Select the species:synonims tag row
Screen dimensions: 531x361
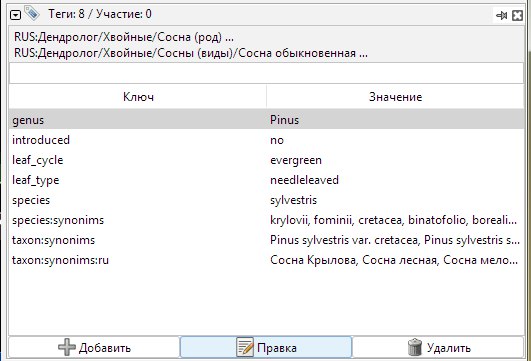point(266,220)
